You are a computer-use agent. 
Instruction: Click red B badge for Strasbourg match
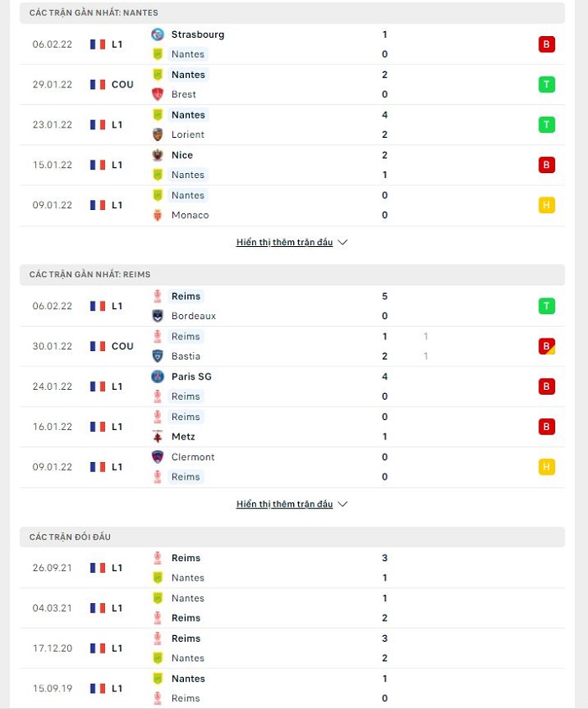[546, 45]
